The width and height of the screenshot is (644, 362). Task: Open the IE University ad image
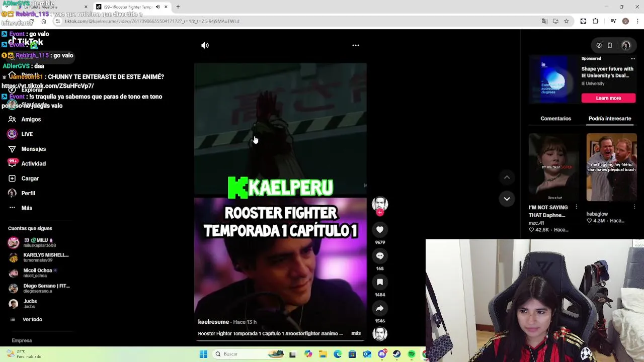point(553,79)
